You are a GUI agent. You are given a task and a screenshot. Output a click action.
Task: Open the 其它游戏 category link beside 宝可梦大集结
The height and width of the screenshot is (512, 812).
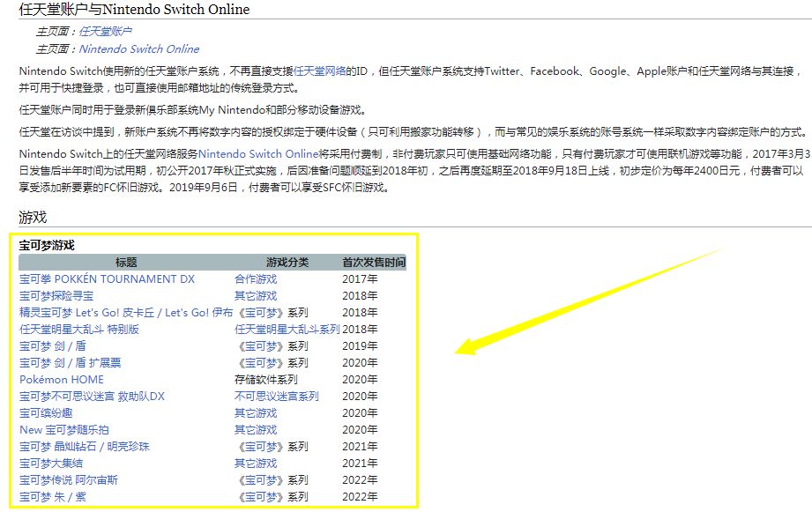[x=256, y=464]
